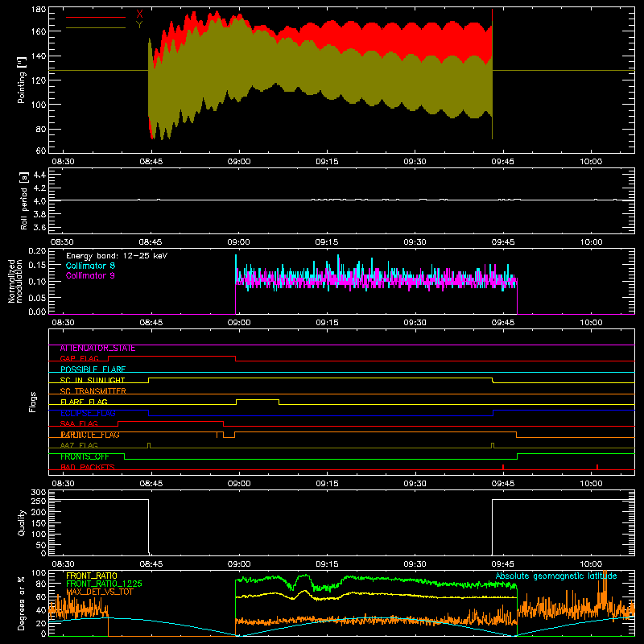Click the SC_TRANSMITTER flag label
Screen dimensions: 644x644
(x=93, y=391)
